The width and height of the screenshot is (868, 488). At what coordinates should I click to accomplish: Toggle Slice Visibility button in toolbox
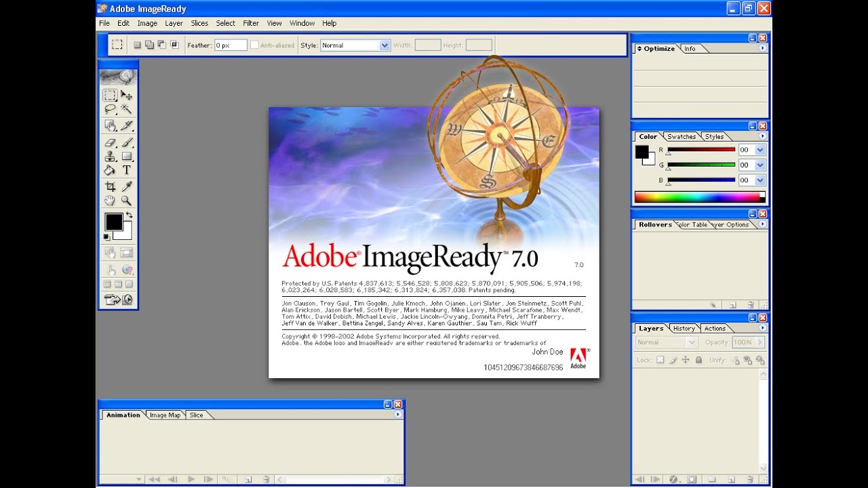(x=127, y=253)
